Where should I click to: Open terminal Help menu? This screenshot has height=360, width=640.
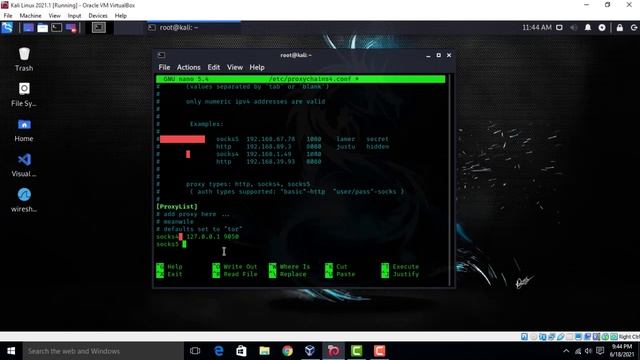[257, 67]
